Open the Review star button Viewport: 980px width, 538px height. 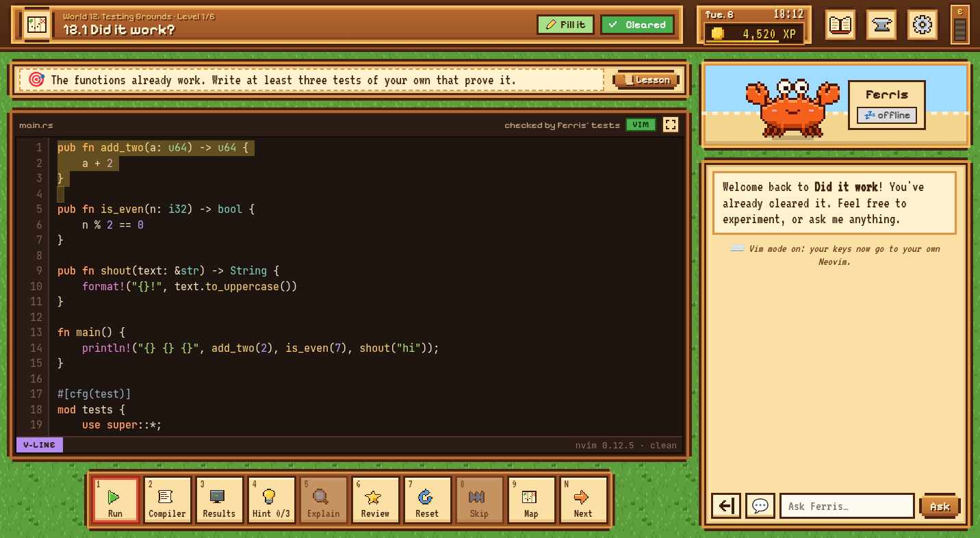[375, 500]
